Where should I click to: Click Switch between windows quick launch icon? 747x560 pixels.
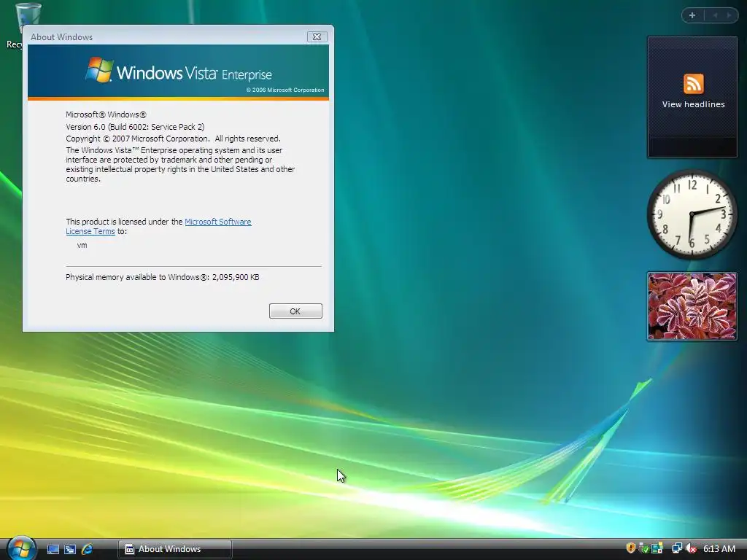(x=70, y=549)
